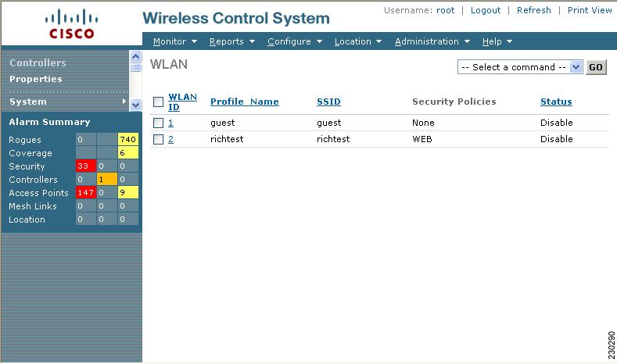The height and width of the screenshot is (364, 617).
Task: Sort by WLAN ID column
Action: [x=182, y=102]
